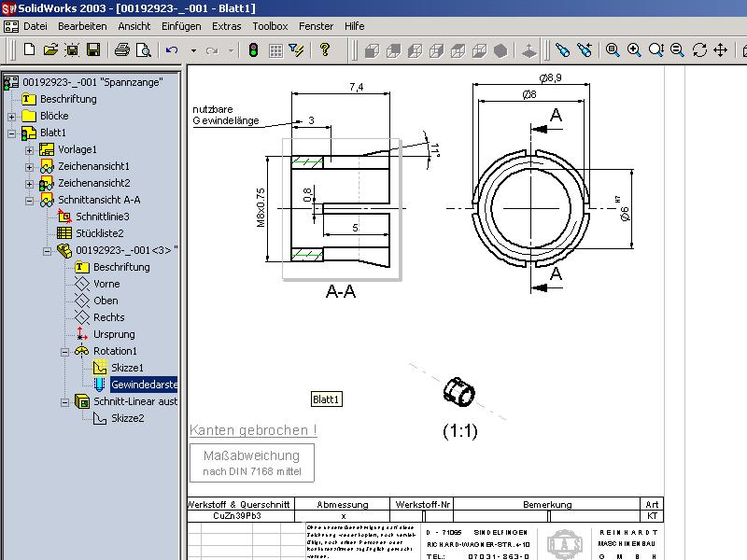Open the Help question mark icon
This screenshot has height=560, width=747.
(x=325, y=50)
